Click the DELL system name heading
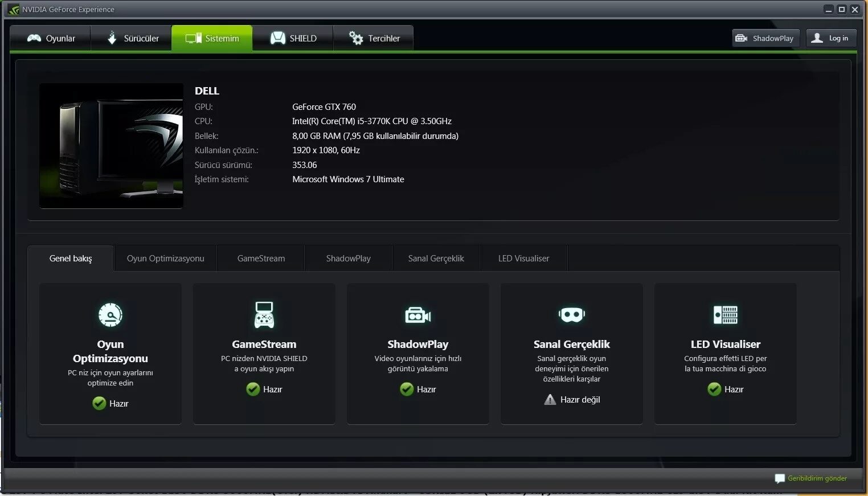868x496 pixels. (x=207, y=91)
